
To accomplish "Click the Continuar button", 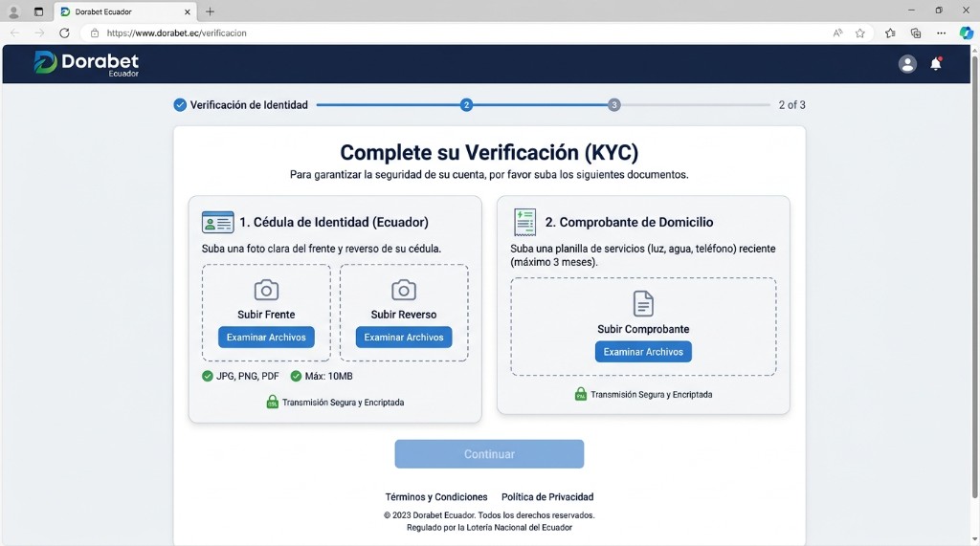I will click(489, 454).
